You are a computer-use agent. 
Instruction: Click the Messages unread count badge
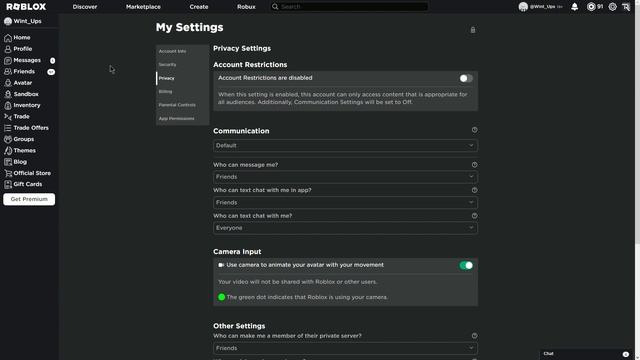(x=52, y=60)
